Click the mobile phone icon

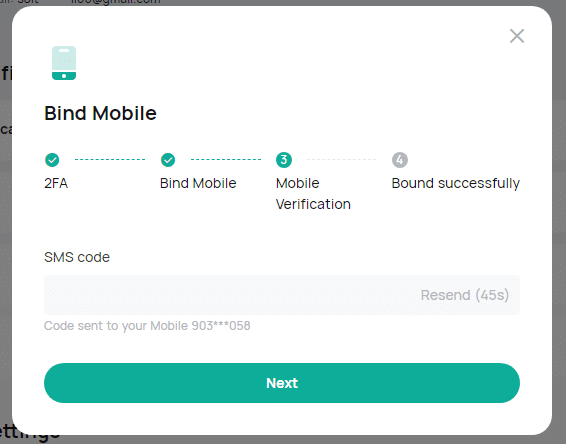point(64,63)
